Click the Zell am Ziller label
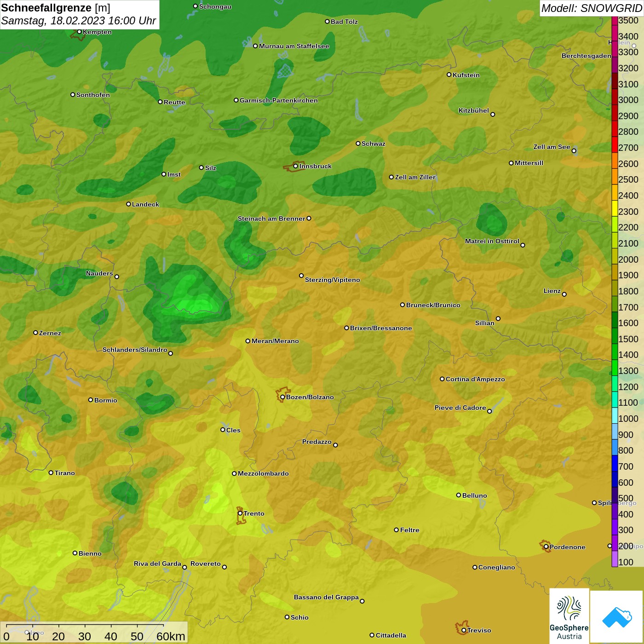This screenshot has width=644, height=644. [415, 177]
